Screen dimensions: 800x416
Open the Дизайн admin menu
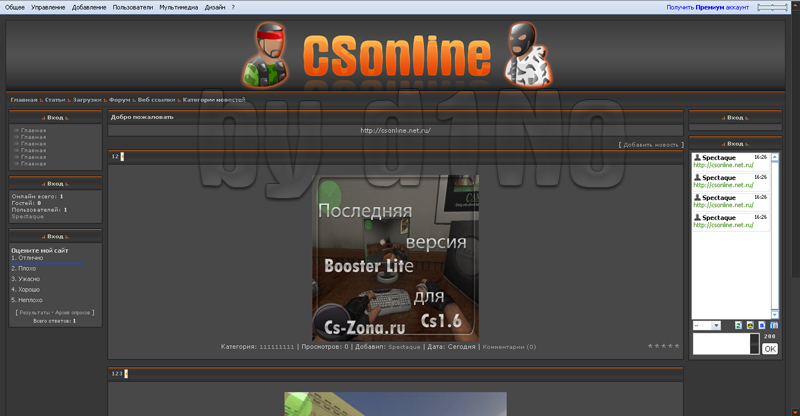(215, 7)
